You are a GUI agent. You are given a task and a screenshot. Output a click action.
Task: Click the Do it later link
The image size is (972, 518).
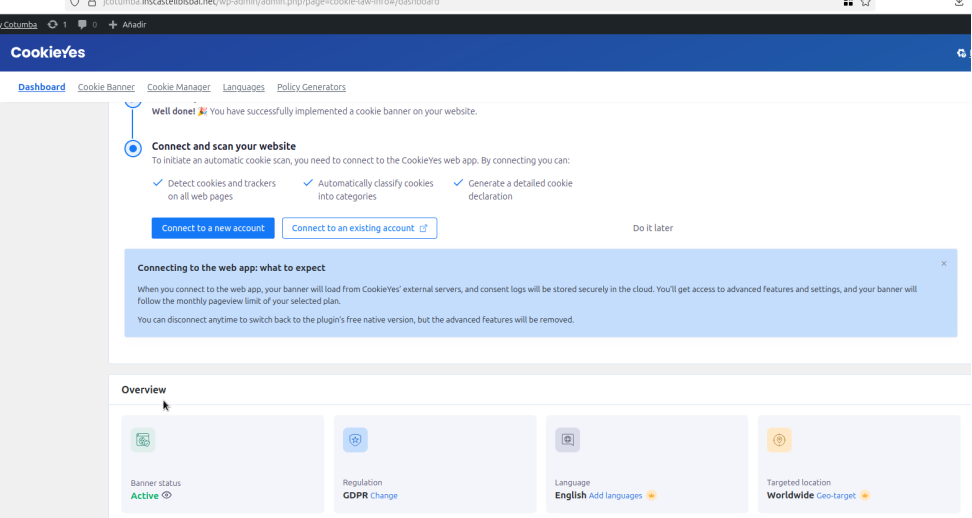pos(653,228)
